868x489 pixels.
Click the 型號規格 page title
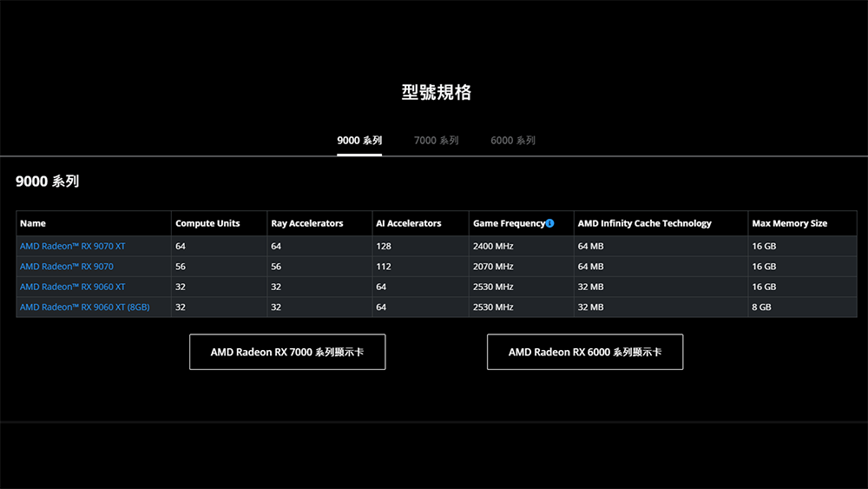[437, 92]
